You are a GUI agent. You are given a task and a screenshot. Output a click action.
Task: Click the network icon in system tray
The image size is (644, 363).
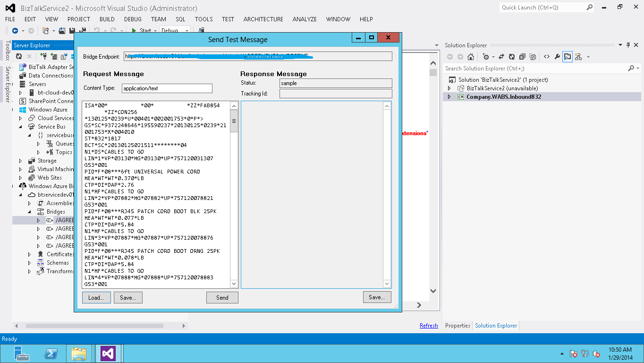coord(585,354)
